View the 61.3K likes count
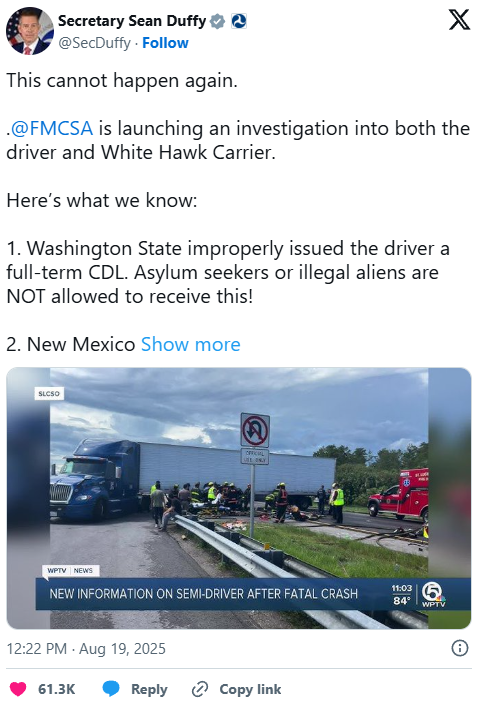 57,689
